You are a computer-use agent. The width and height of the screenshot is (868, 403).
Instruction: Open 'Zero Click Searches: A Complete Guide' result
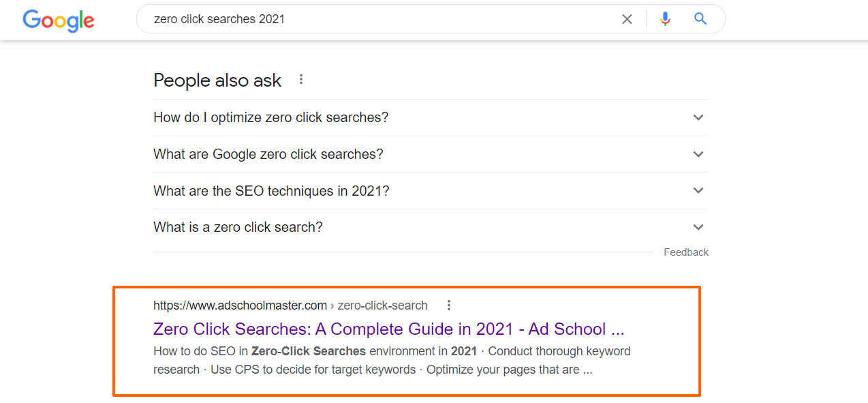click(389, 329)
